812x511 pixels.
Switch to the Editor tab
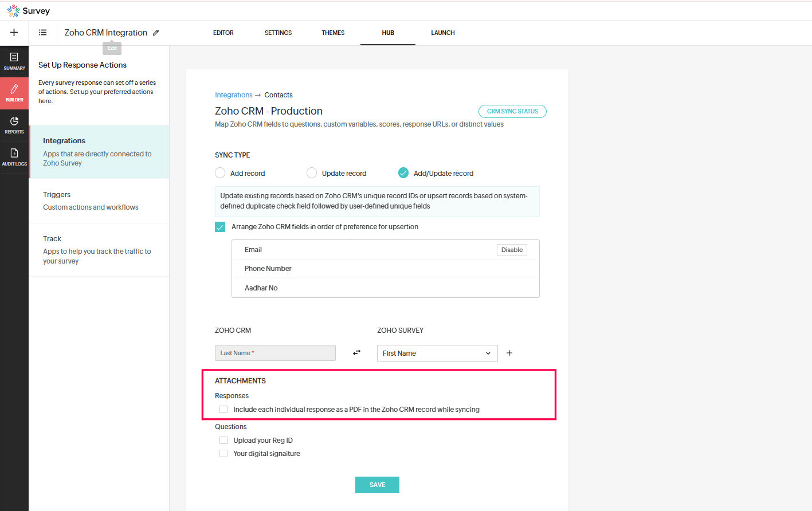223,33
